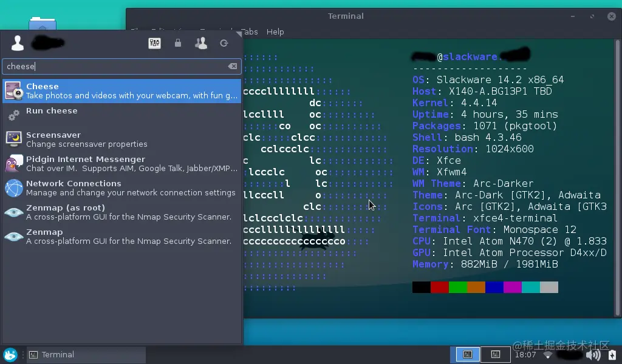Switch to the second workspace
This screenshot has height=364, width=622.
(x=496, y=354)
